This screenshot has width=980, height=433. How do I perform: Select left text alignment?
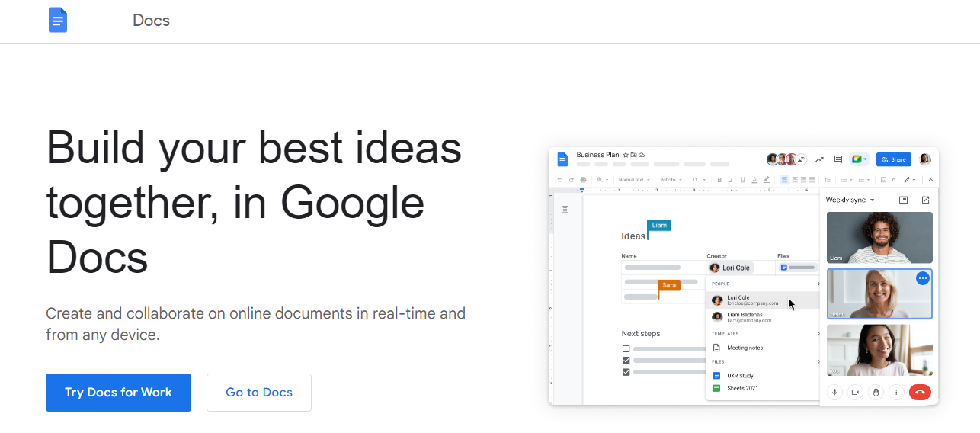point(785,180)
